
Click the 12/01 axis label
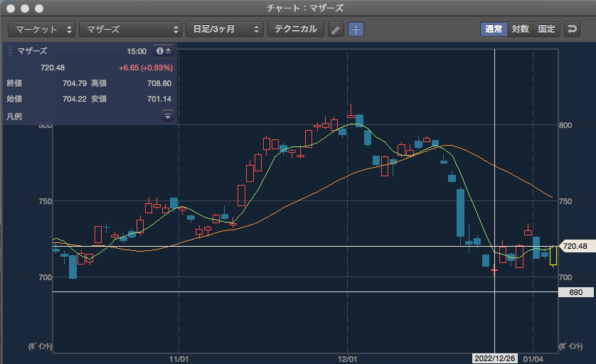pyautogui.click(x=347, y=359)
